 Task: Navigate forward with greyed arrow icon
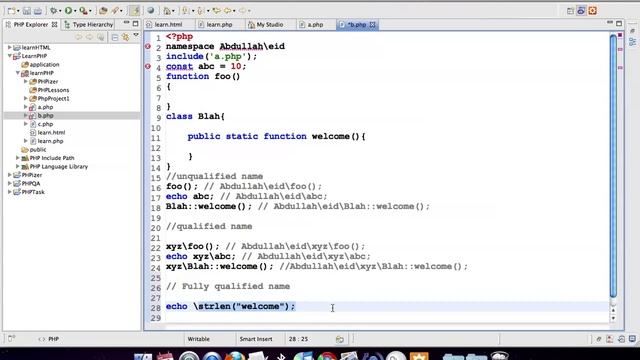[x=242, y=11]
